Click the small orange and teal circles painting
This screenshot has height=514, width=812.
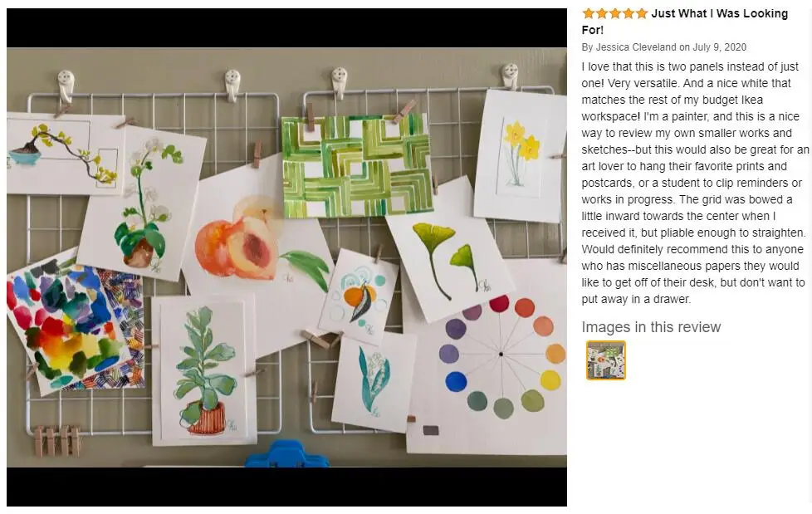coord(359,298)
